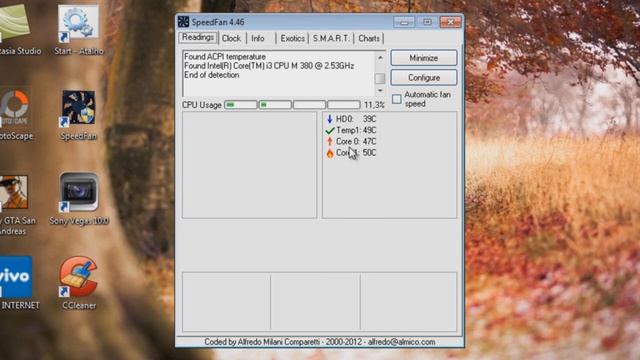Close the SpeedFan window
640x360 pixels.
(x=450, y=22)
